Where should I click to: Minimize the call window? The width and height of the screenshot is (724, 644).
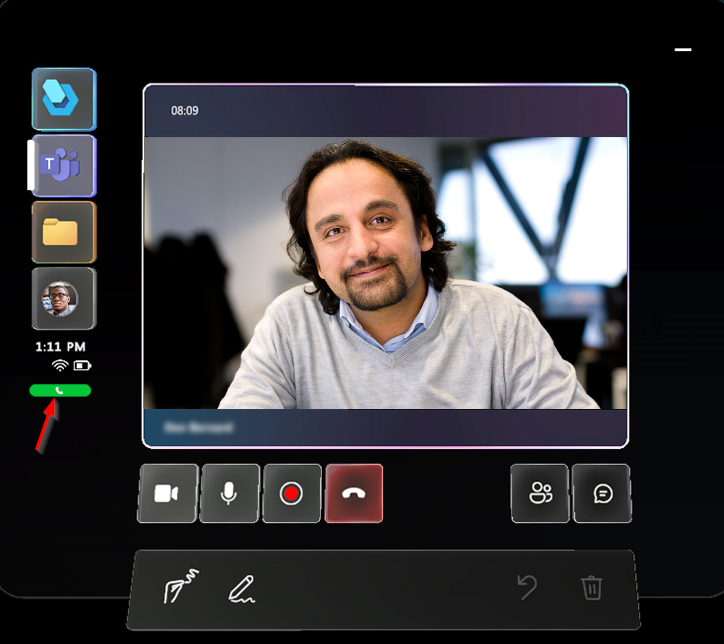click(683, 49)
